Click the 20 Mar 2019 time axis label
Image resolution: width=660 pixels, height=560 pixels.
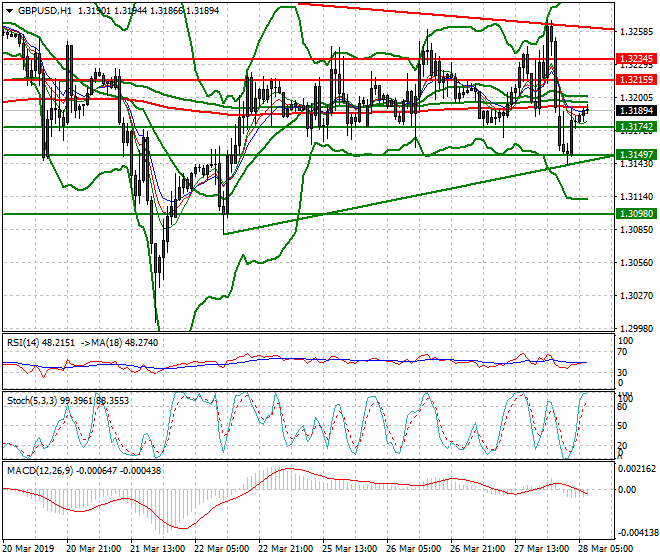pyautogui.click(x=28, y=549)
